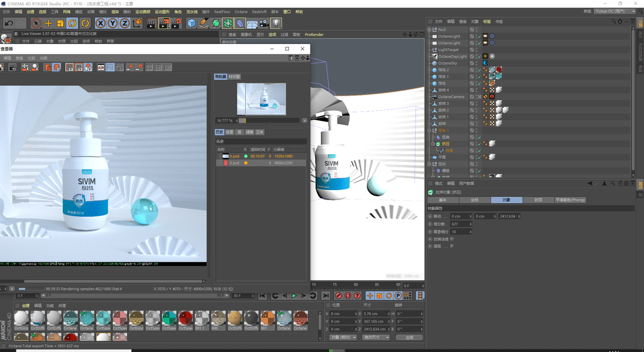Add a Light bulb object
The width and height of the screenshot is (644, 352).
click(x=277, y=23)
